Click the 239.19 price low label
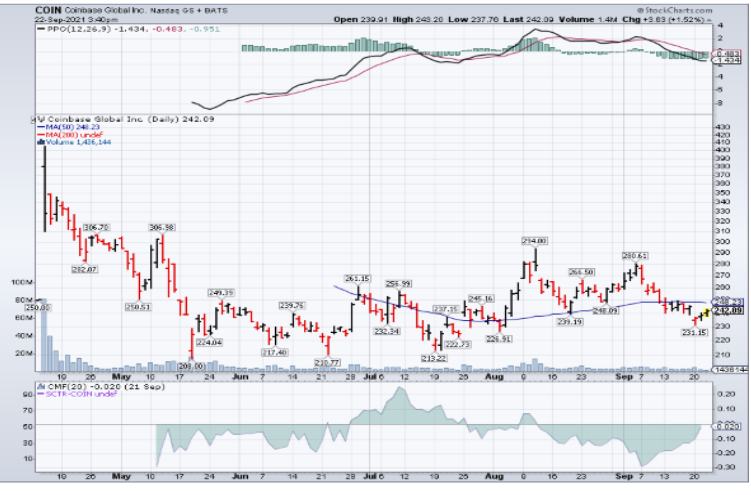 (x=570, y=322)
